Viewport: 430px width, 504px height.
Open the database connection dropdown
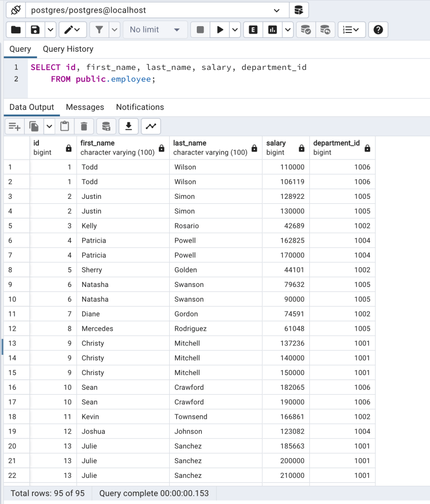pyautogui.click(x=277, y=10)
